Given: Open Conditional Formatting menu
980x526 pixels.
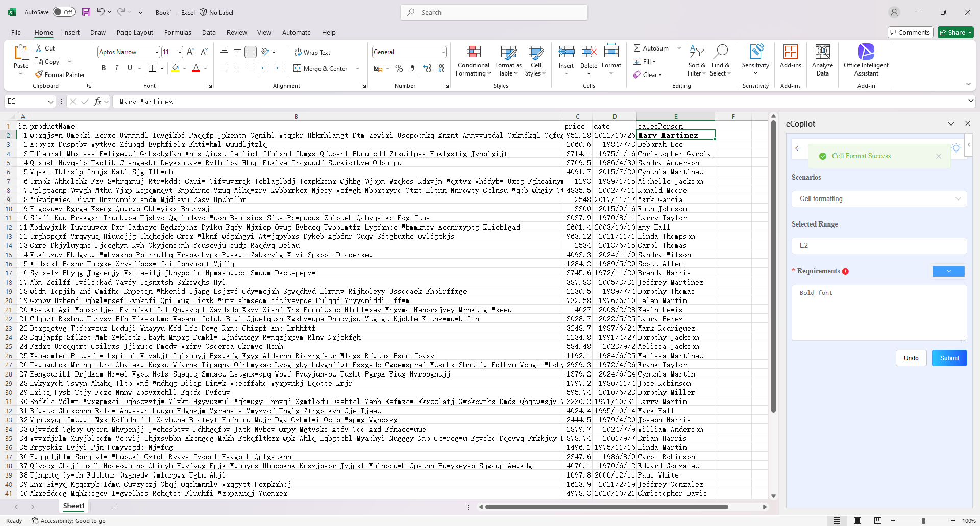Looking at the screenshot, I should [473, 61].
